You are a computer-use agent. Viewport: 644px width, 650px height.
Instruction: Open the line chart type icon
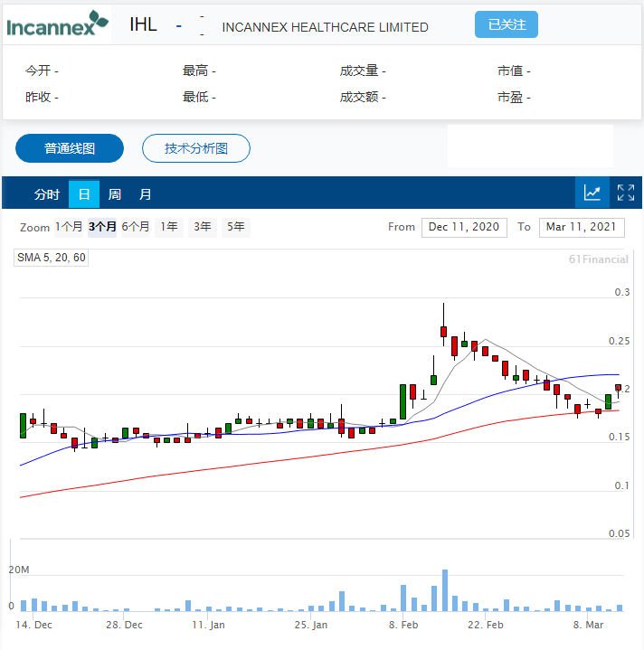coord(592,193)
